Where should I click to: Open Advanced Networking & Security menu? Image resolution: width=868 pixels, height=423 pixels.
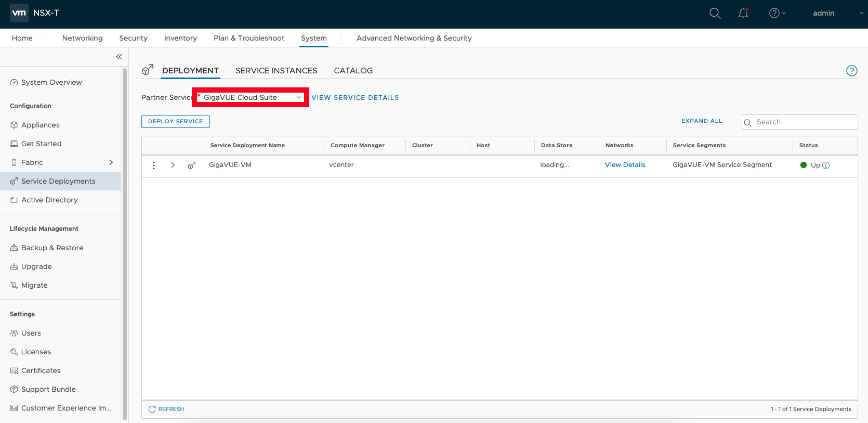coord(414,38)
